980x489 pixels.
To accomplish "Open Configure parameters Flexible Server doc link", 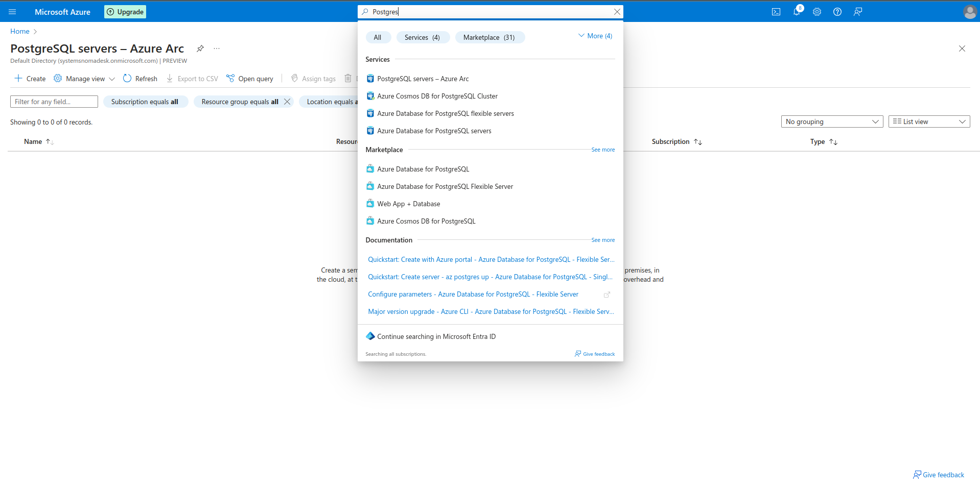I will 473,294.
